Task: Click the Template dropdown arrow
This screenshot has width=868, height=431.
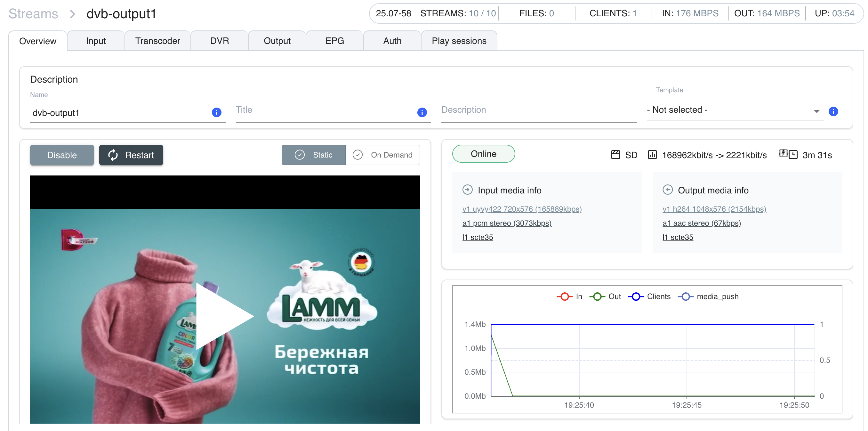Action: 816,111
